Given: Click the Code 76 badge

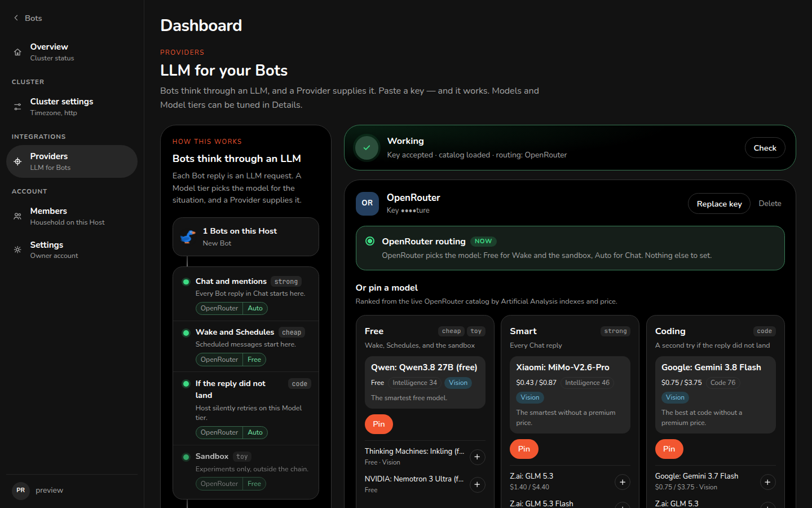Looking at the screenshot, I should (723, 383).
